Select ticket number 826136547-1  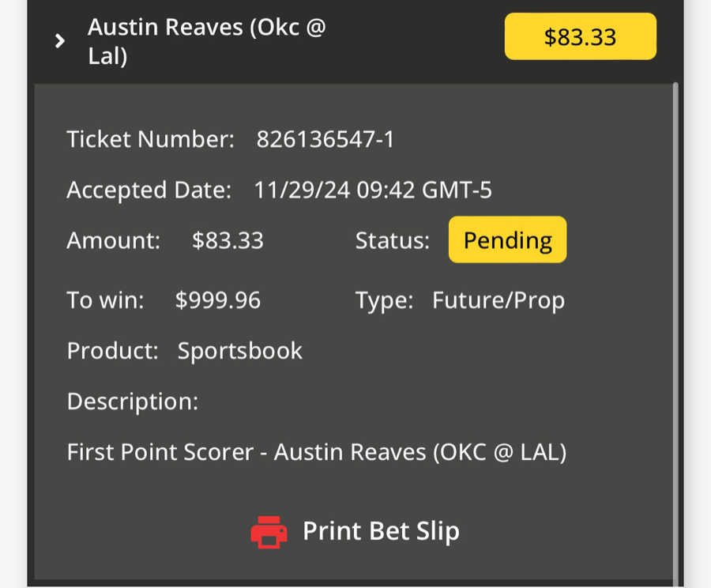[x=325, y=139]
